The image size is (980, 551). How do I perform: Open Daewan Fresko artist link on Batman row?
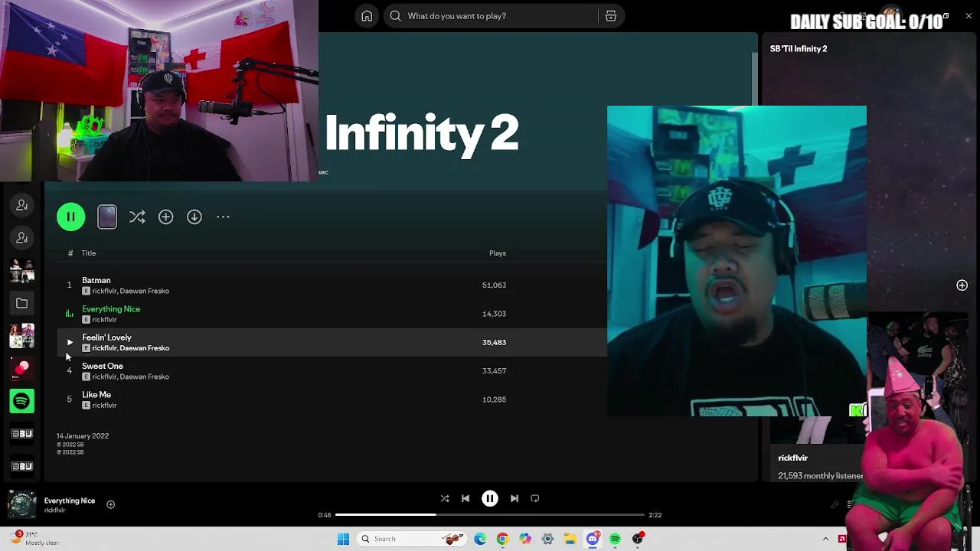(x=145, y=292)
